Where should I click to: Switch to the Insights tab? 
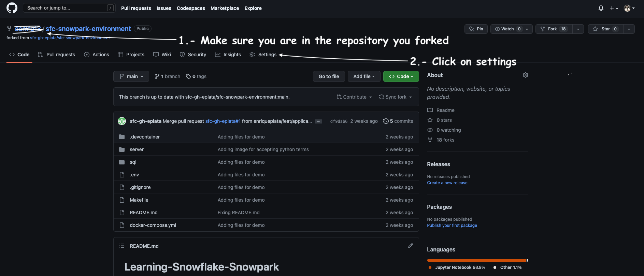(x=228, y=55)
